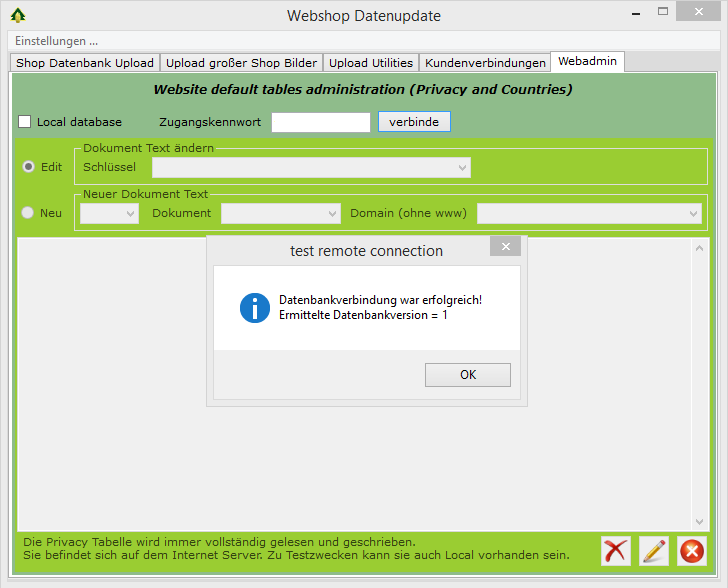The image size is (728, 588).
Task: Open the Einstellungen menu
Action: [57, 41]
